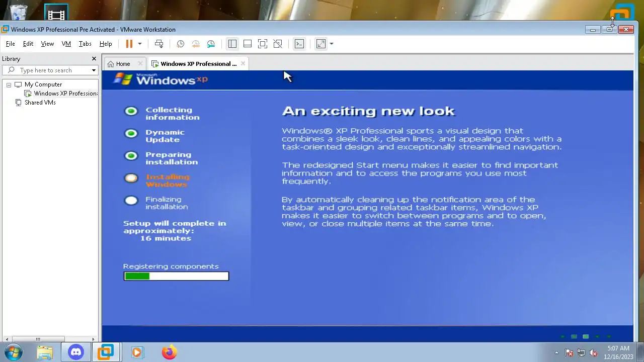This screenshot has height=362, width=644.
Task: Open the stretch display dropdown arrow
Action: click(x=332, y=44)
